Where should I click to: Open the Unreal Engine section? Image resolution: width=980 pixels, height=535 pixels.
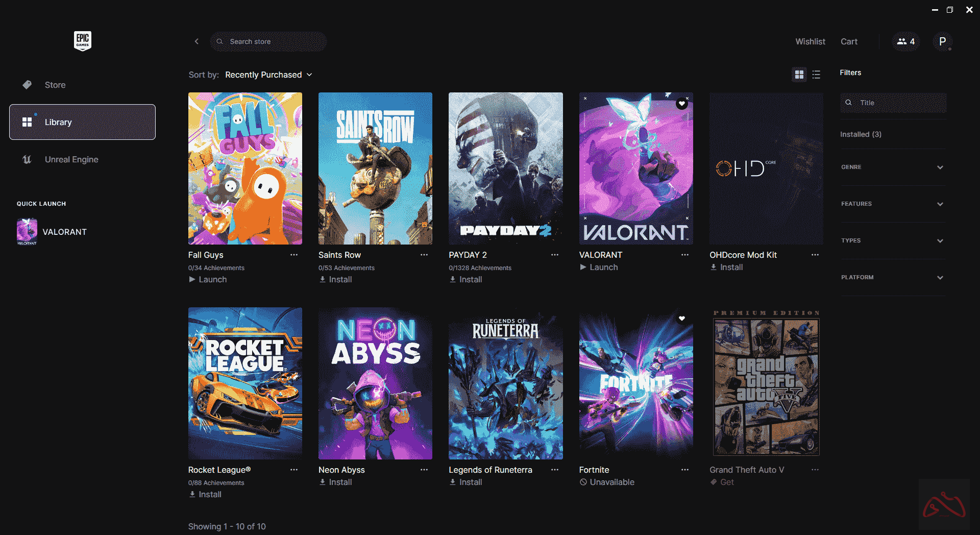tap(71, 159)
